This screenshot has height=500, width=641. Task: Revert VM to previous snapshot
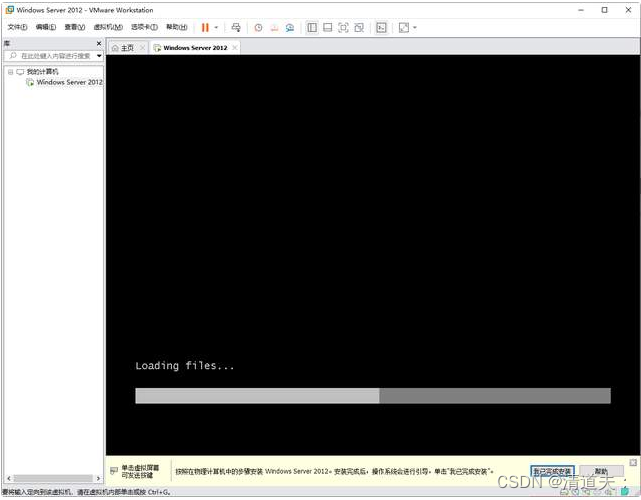pos(274,28)
